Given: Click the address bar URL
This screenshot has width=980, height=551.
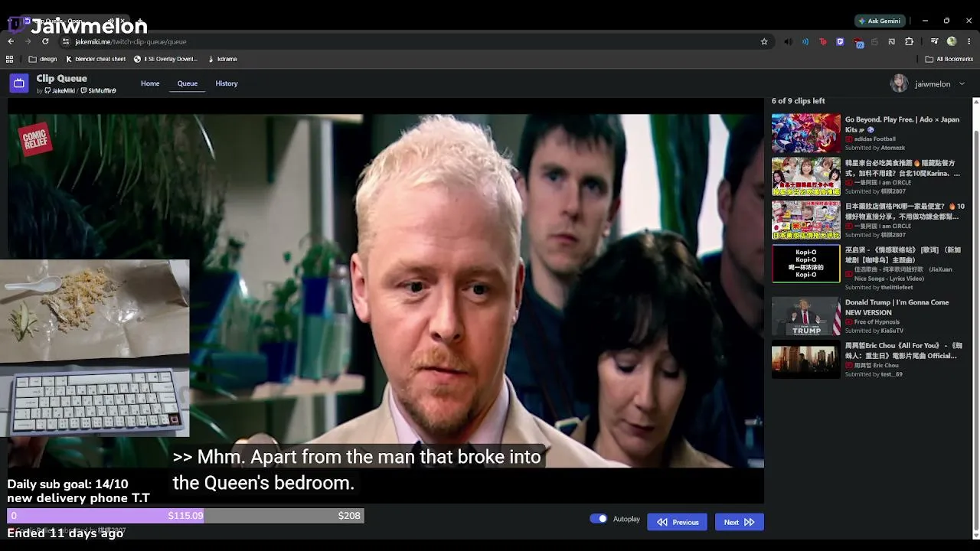Looking at the screenshot, I should (x=130, y=41).
